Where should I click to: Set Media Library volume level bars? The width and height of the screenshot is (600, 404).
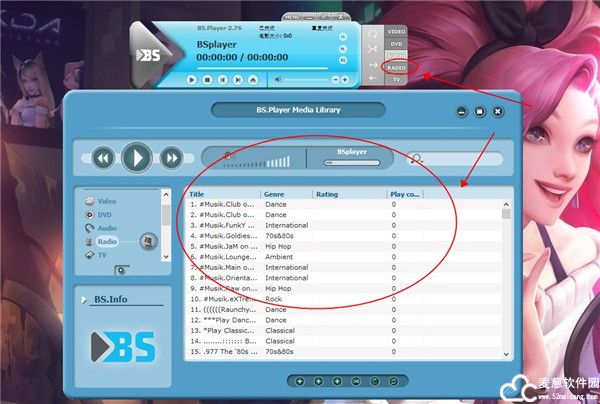coord(256,162)
